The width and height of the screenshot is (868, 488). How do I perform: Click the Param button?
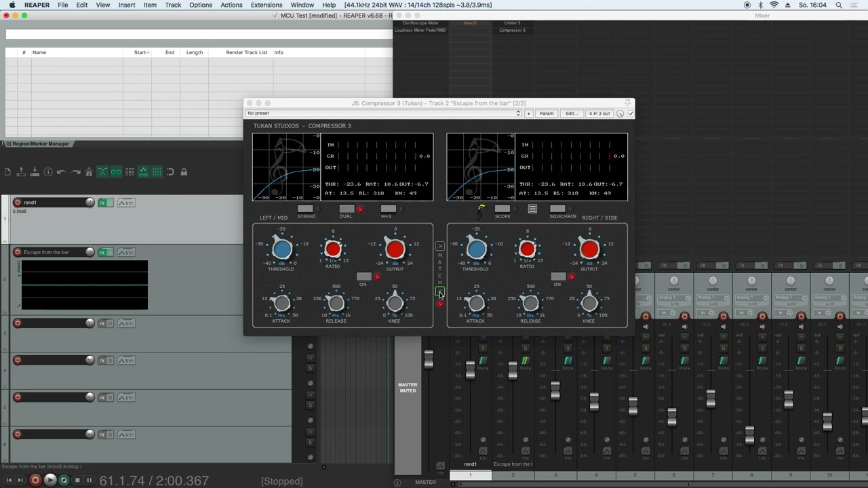tap(547, 113)
